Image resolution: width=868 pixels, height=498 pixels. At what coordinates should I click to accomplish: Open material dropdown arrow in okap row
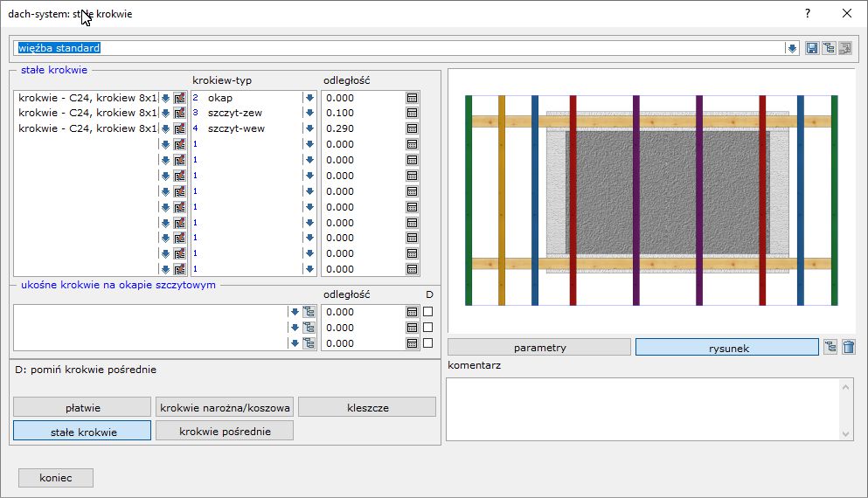tap(165, 98)
